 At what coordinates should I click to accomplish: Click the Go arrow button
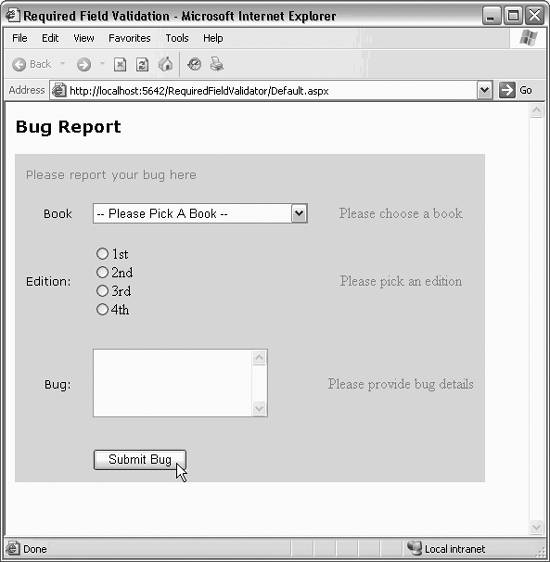(x=507, y=90)
